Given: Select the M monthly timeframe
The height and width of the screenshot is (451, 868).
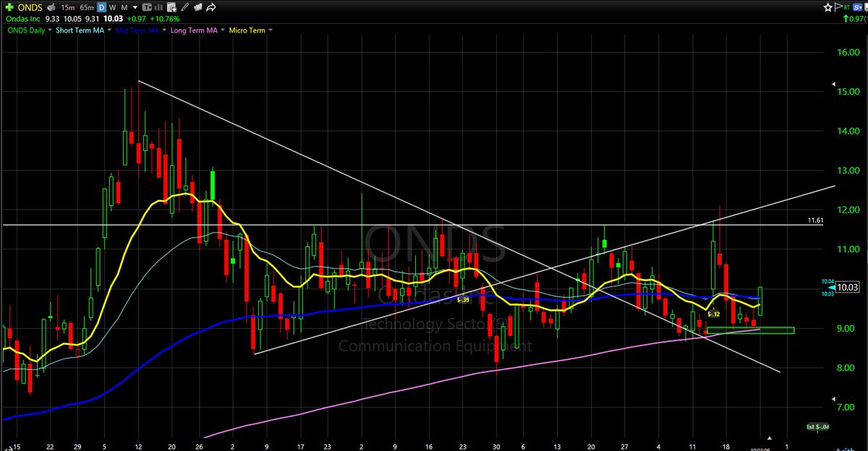Looking at the screenshot, I should click(124, 8).
